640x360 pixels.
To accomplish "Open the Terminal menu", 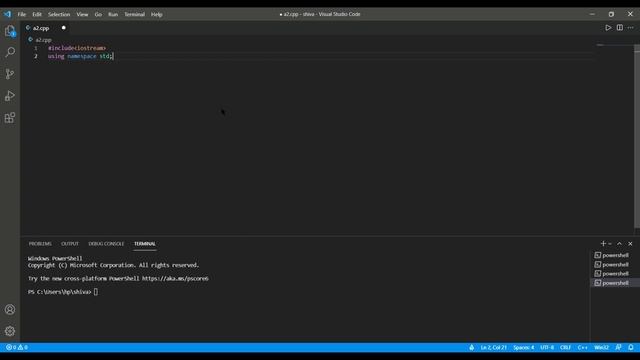I will pyautogui.click(x=135, y=14).
